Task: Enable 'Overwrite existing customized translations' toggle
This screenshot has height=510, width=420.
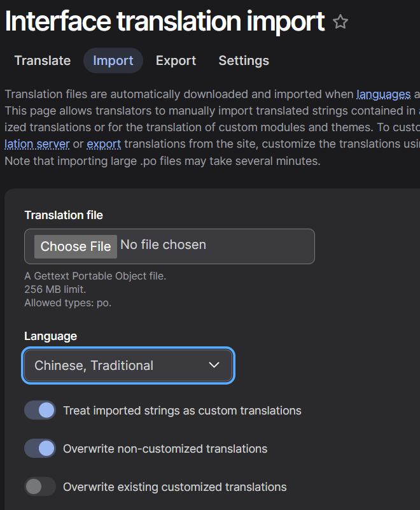Action: tap(40, 487)
